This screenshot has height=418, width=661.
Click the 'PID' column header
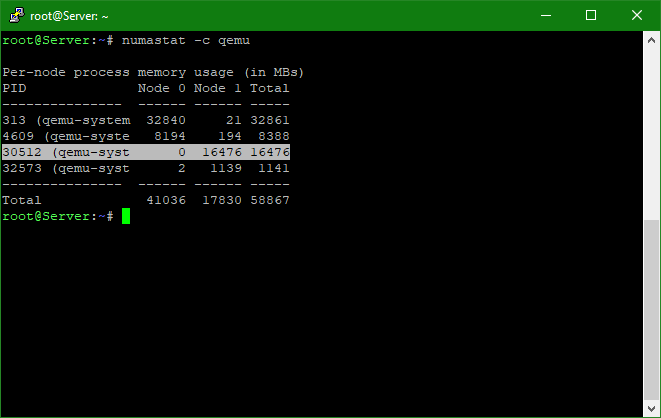pos(14,88)
